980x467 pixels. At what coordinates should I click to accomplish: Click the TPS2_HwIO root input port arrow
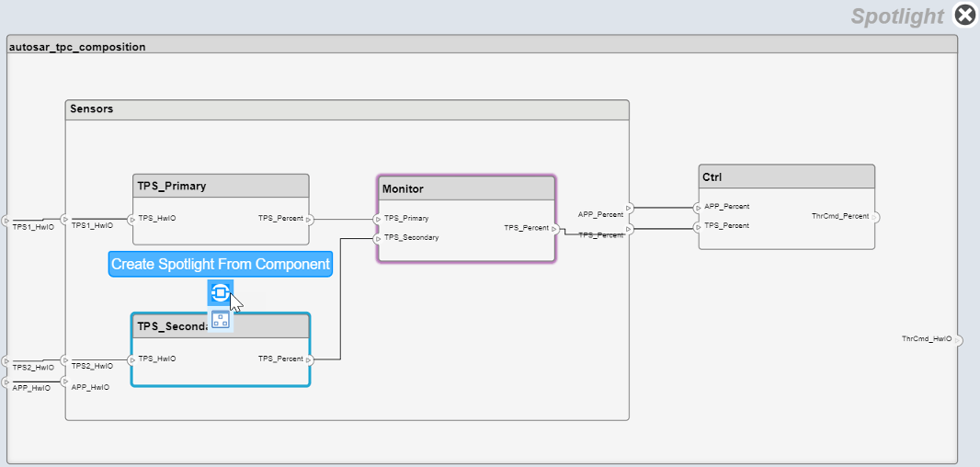pos(6,360)
